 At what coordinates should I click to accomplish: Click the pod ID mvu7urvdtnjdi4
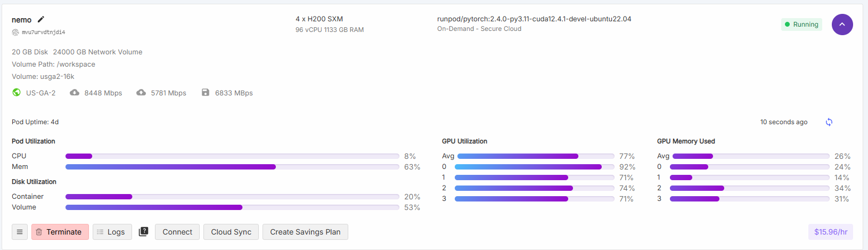point(44,33)
